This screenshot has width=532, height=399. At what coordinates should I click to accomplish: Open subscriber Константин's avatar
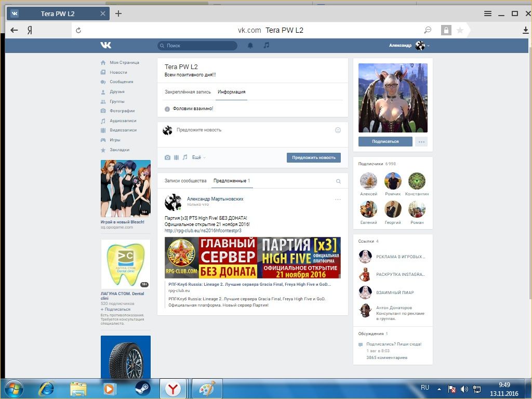pyautogui.click(x=417, y=181)
